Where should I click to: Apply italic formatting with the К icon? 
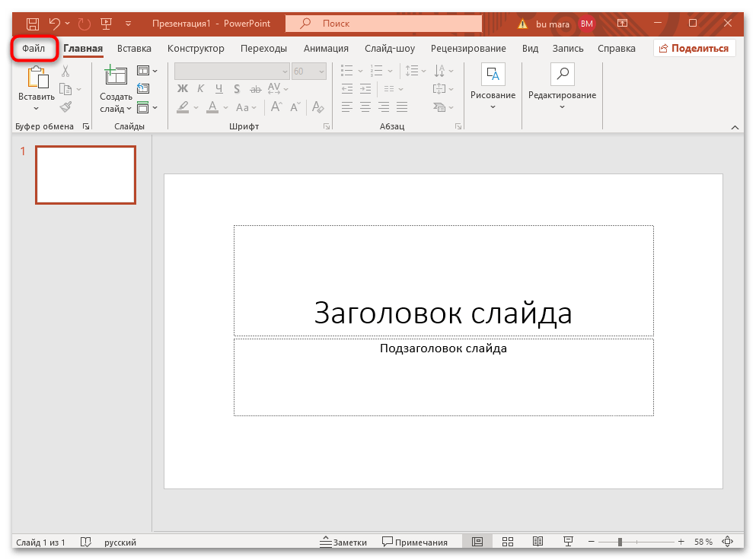[200, 89]
